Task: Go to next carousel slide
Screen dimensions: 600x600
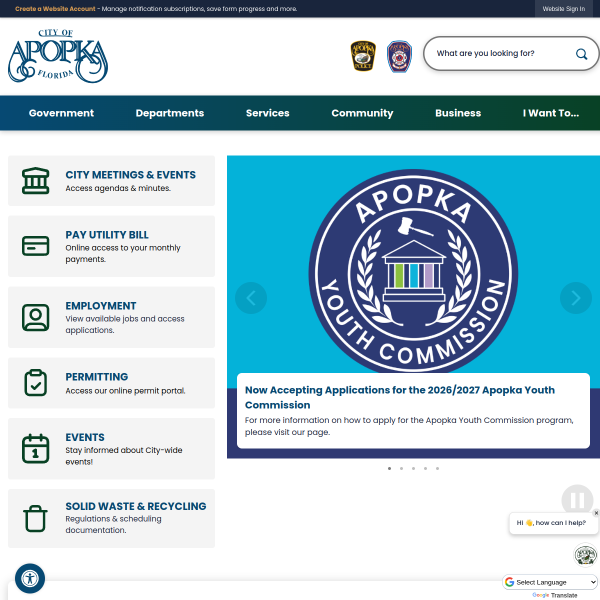Action: [576, 298]
